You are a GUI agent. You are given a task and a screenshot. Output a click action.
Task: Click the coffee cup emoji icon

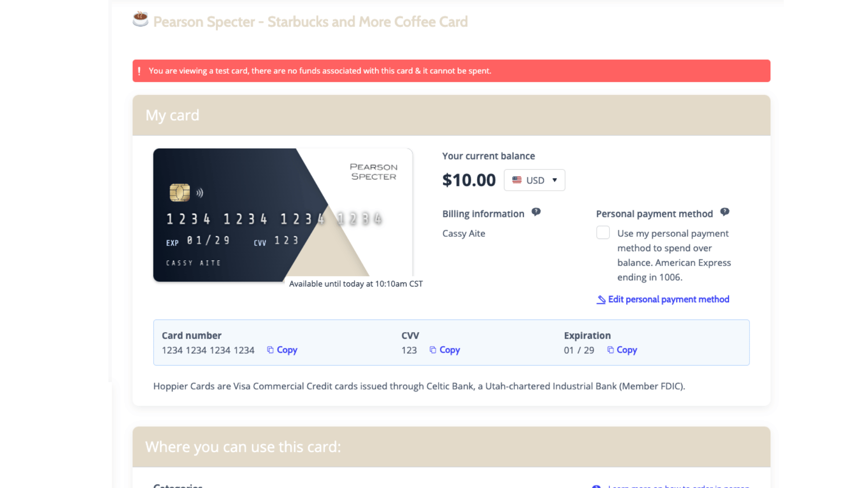coord(140,20)
